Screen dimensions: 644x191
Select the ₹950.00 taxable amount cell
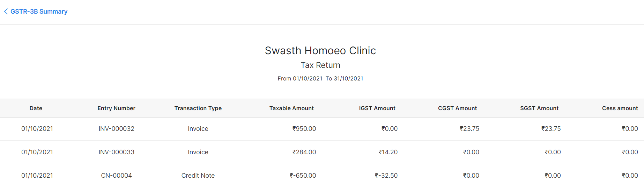[304, 129]
